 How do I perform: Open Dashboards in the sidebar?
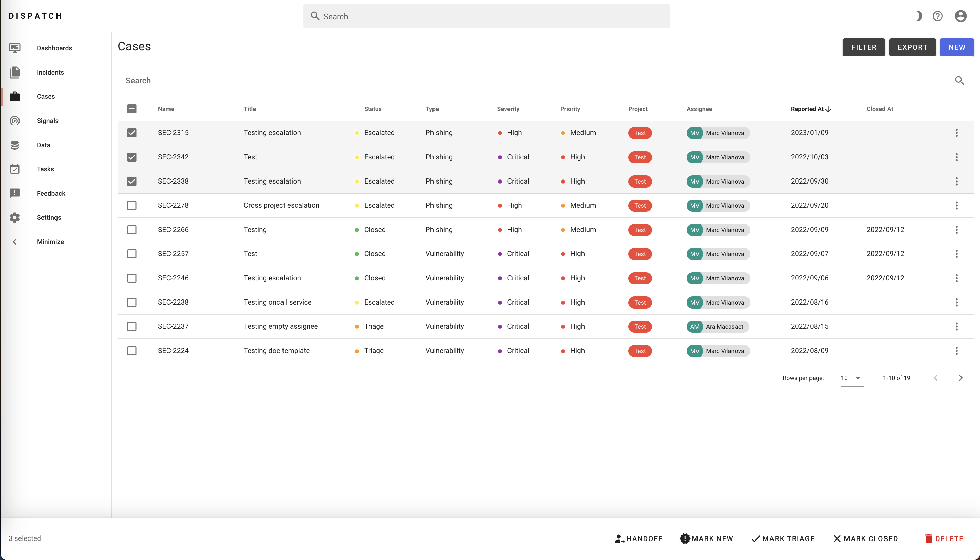point(54,48)
